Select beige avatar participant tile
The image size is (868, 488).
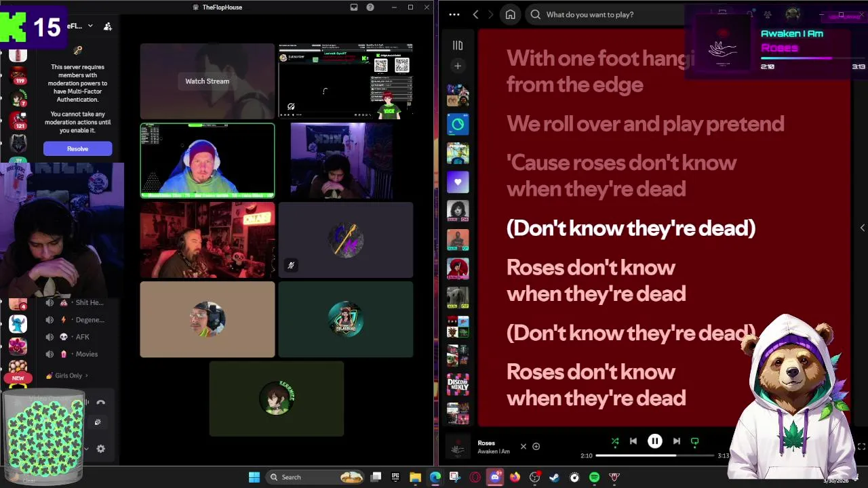coord(208,319)
